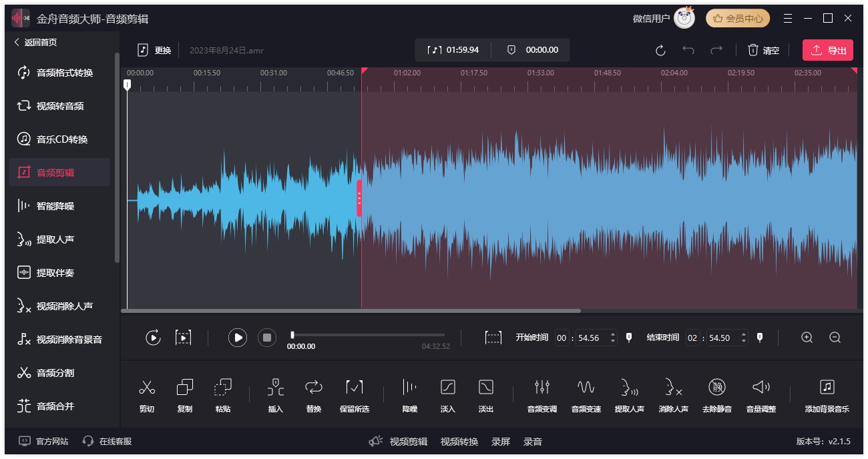
Task: Play only the selected region
Action: click(x=183, y=338)
